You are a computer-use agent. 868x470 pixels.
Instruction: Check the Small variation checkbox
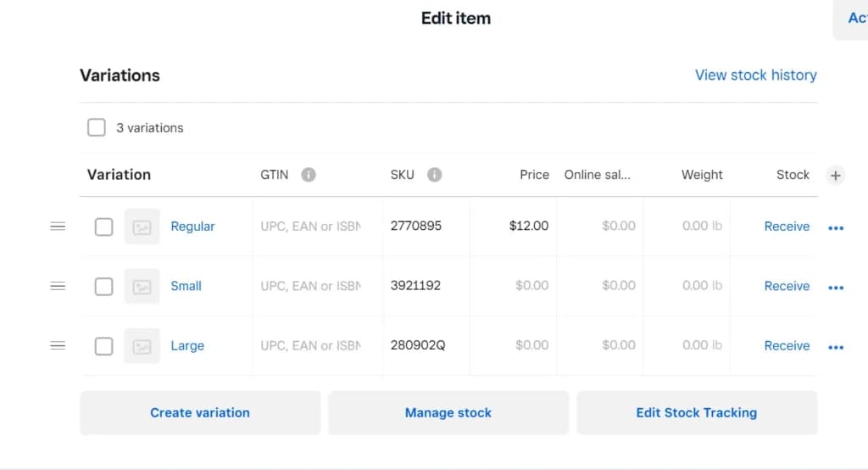tap(103, 287)
